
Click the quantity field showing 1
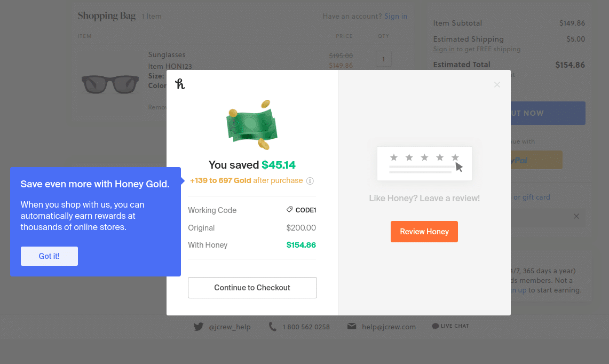click(x=384, y=59)
